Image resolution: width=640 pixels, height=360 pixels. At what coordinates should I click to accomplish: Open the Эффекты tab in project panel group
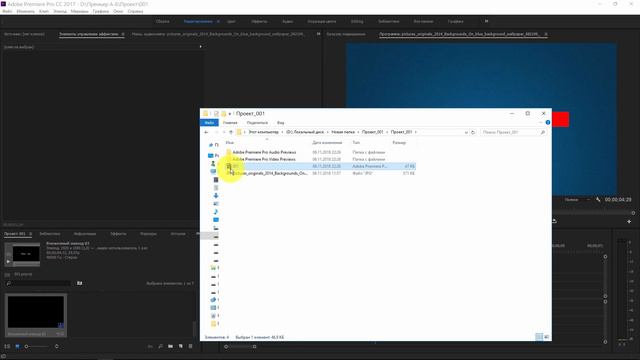pos(118,234)
